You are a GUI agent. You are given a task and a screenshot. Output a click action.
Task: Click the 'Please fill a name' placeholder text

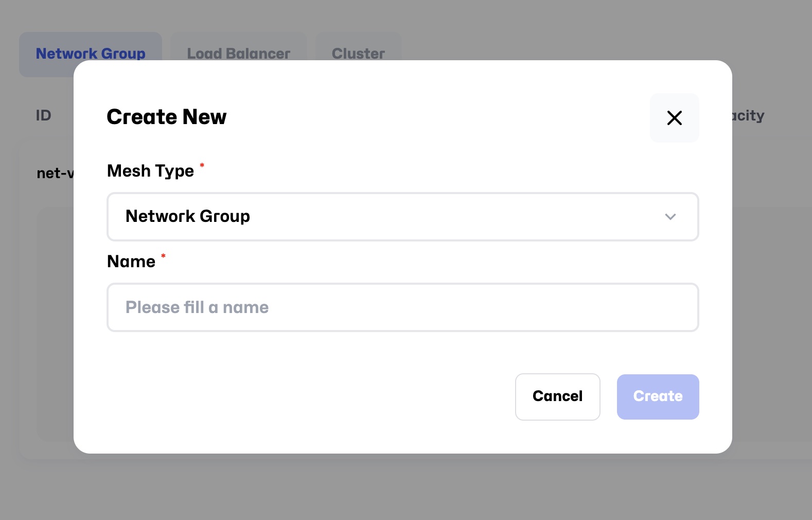point(197,307)
